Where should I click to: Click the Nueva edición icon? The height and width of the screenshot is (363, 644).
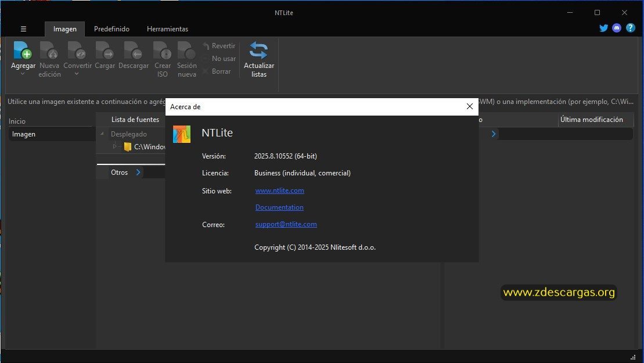click(x=49, y=50)
